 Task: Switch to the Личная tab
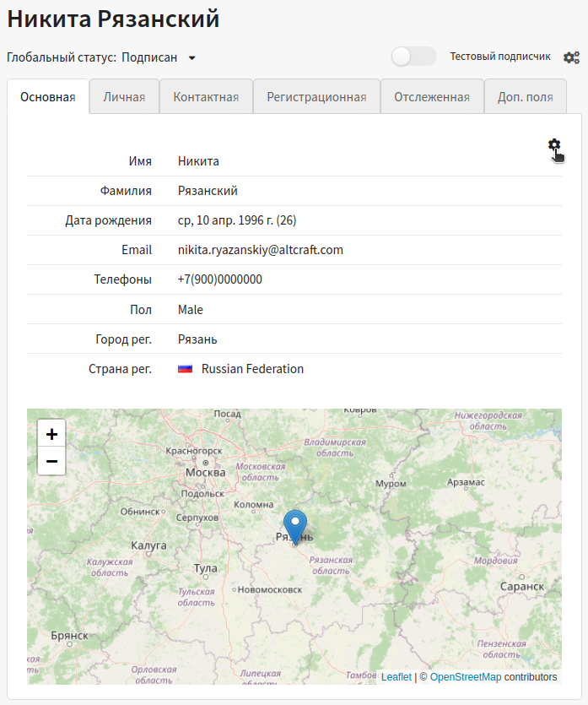[x=124, y=96]
